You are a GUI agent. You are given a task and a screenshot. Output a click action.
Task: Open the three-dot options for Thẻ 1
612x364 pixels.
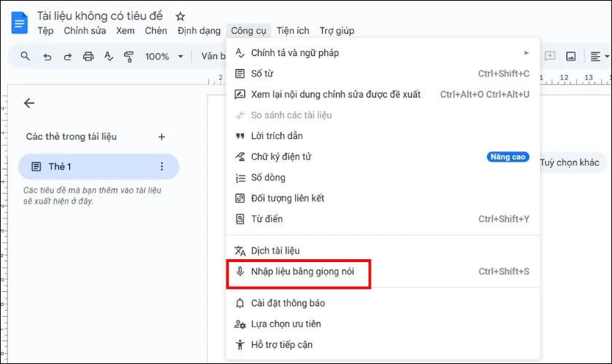(162, 167)
